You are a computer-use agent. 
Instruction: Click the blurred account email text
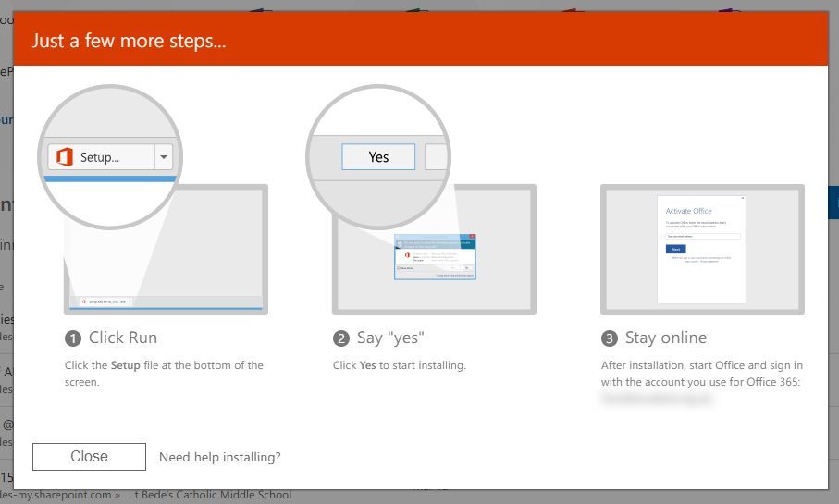point(657,400)
